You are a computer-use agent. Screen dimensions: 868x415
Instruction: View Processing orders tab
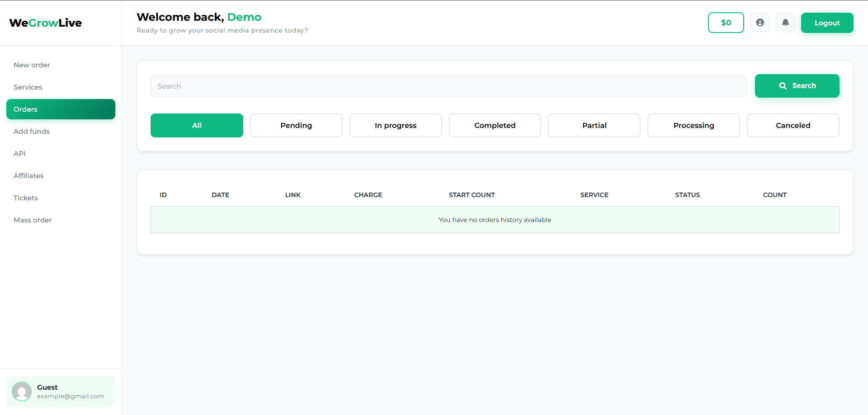pyautogui.click(x=693, y=126)
